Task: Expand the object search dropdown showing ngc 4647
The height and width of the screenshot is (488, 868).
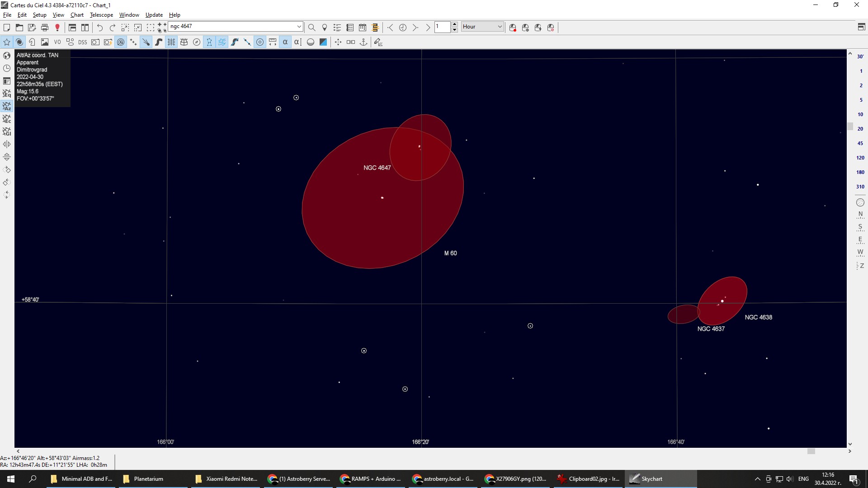Action: pyautogui.click(x=299, y=27)
